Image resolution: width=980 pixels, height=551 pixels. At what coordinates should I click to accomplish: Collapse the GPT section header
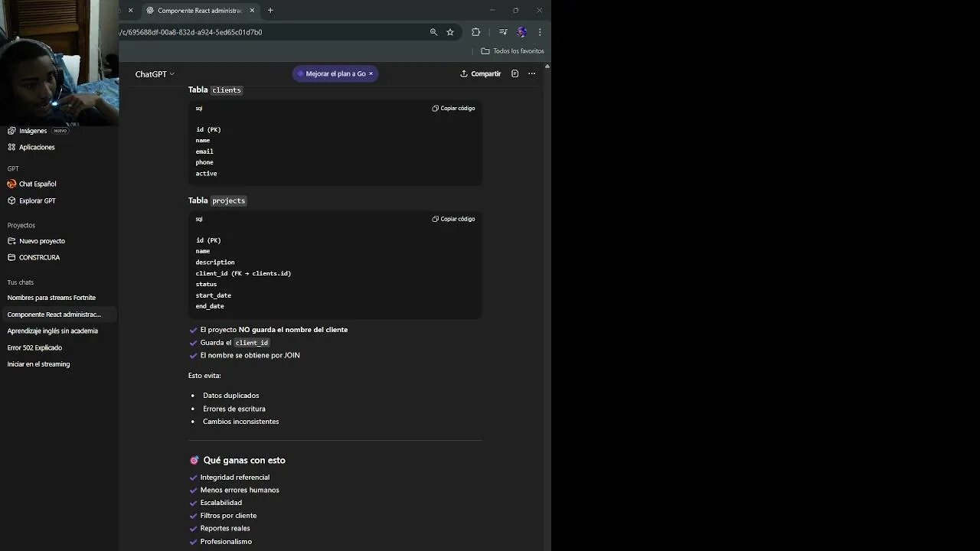click(x=13, y=168)
